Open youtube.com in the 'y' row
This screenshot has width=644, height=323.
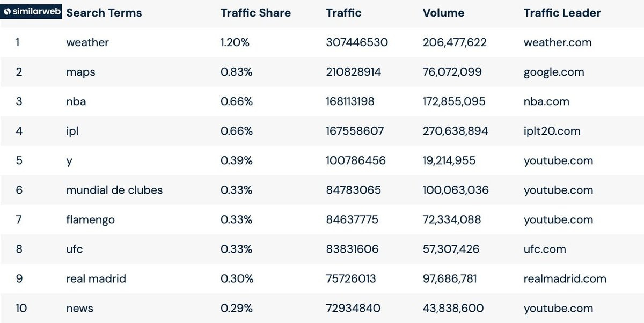tap(558, 161)
